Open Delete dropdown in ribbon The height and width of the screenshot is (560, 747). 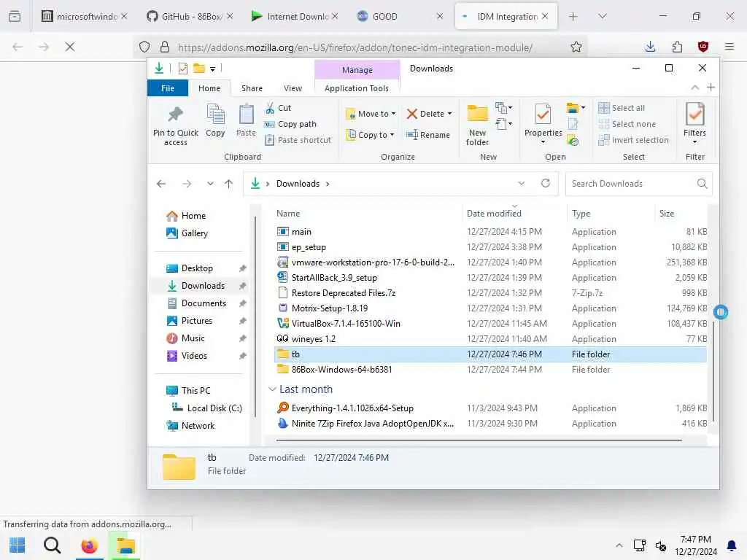coord(429,114)
